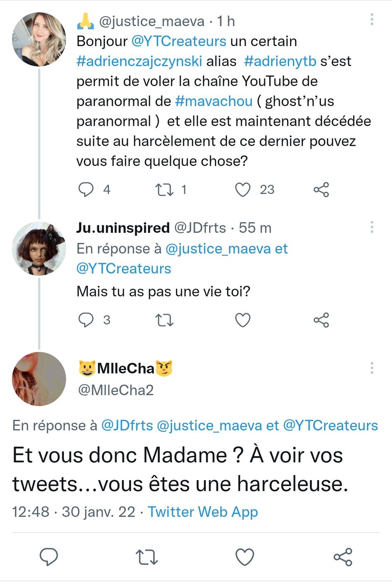
Task: Open the #adrienczajczynski hashtag
Action: pyautogui.click(x=139, y=61)
